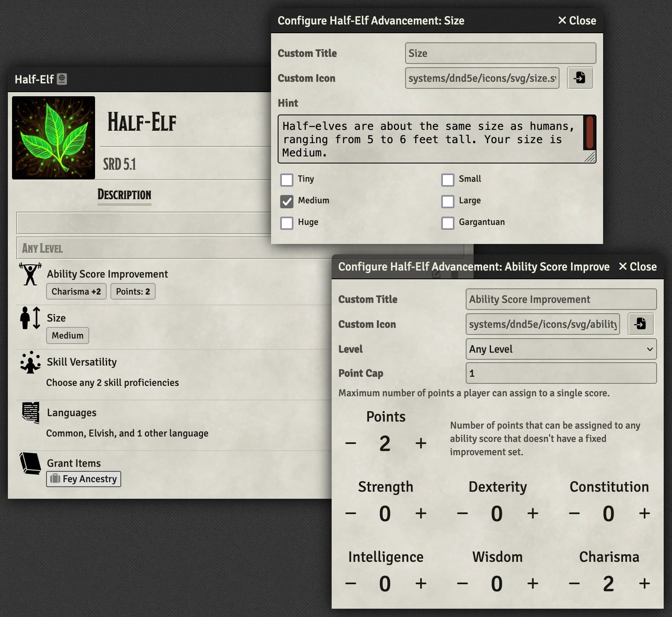Increase Wisdom score improvement
The image size is (672, 617).
pos(533,583)
